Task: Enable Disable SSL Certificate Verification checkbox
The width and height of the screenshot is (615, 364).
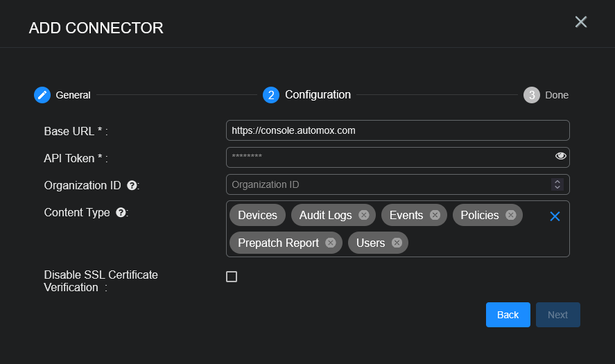Action: (232, 277)
